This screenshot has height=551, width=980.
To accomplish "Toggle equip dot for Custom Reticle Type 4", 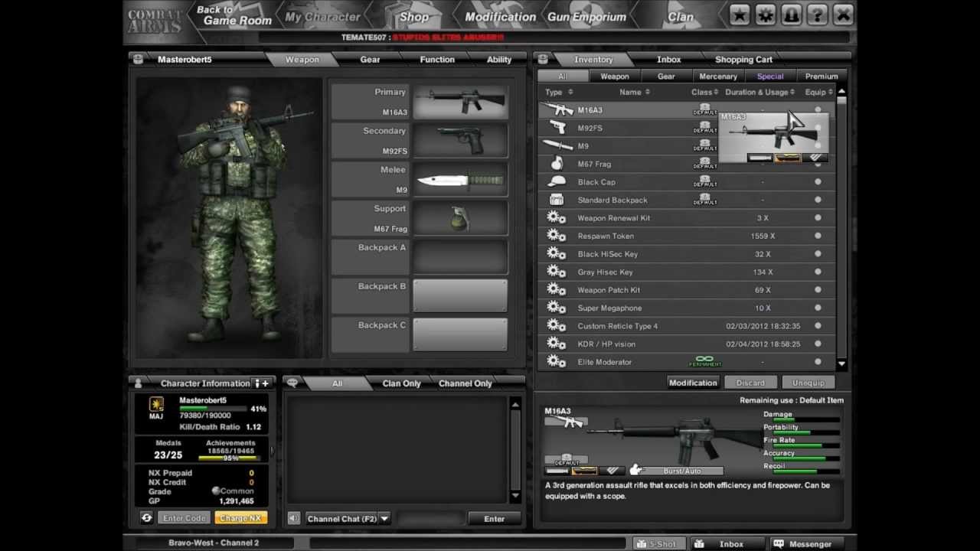I will [818, 326].
